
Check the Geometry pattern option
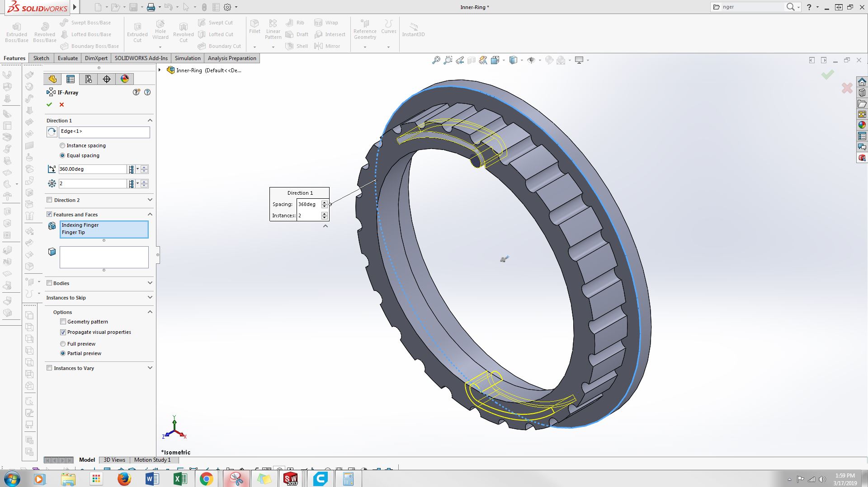coord(63,322)
